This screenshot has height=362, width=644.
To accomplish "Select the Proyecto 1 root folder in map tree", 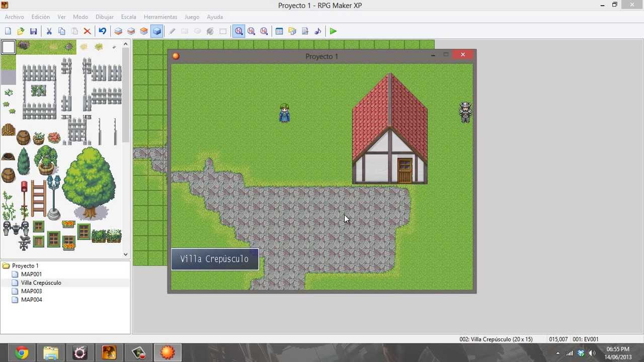I will [x=25, y=266].
